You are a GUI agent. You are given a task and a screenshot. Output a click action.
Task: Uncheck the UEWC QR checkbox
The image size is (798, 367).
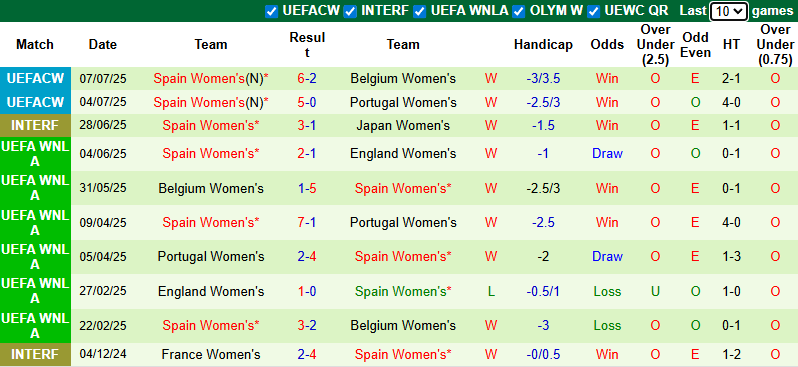(593, 11)
